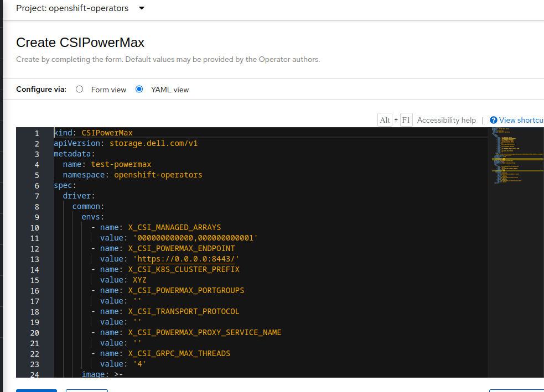Click the F1 key badge above the editor

point(406,119)
